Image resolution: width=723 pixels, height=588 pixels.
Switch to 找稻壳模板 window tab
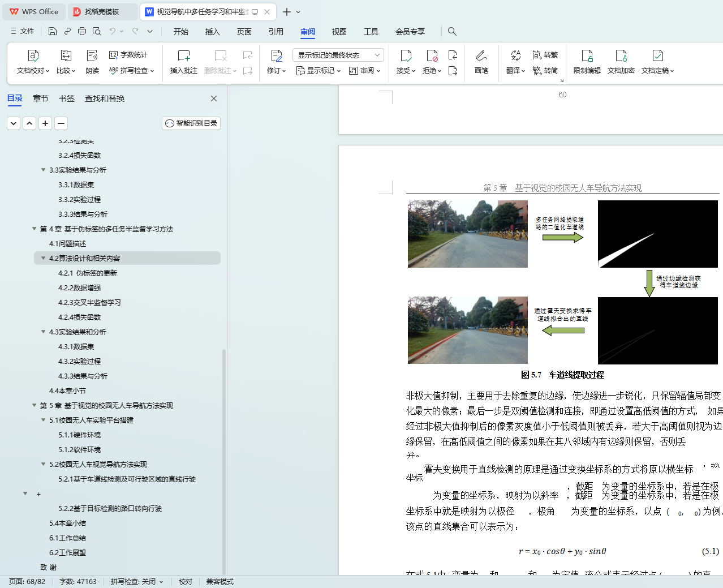point(102,12)
